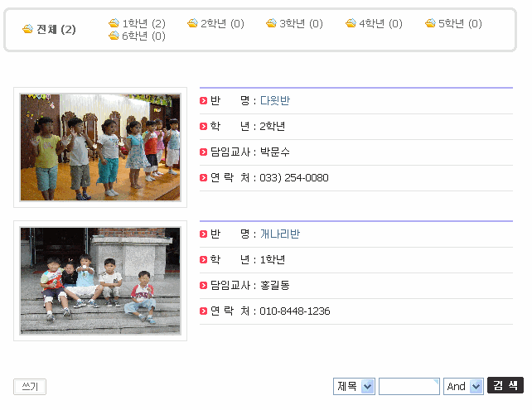This screenshot has height=410, width=532.
Task: Focus the search keyword input box
Action: pyautogui.click(x=409, y=386)
